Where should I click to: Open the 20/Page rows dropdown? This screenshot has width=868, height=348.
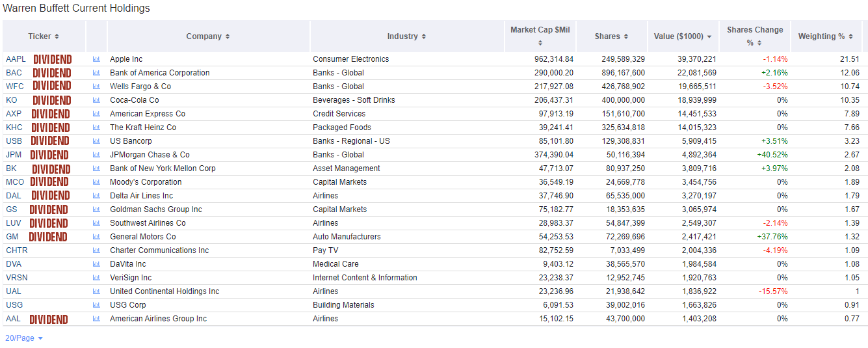[24, 338]
